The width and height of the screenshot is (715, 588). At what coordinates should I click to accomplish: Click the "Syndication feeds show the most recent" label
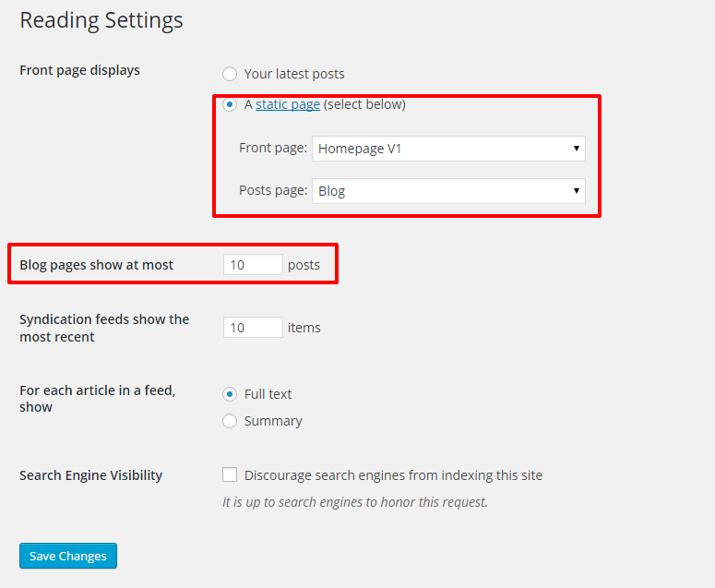[103, 328]
